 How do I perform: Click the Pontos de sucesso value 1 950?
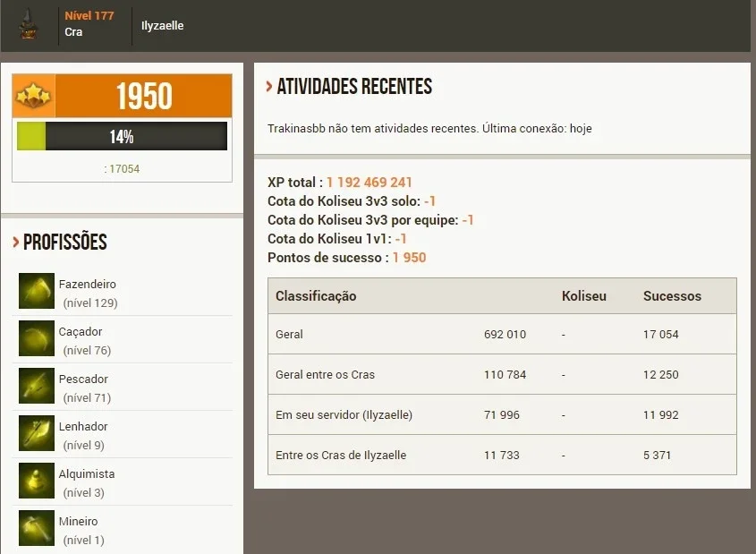point(410,258)
